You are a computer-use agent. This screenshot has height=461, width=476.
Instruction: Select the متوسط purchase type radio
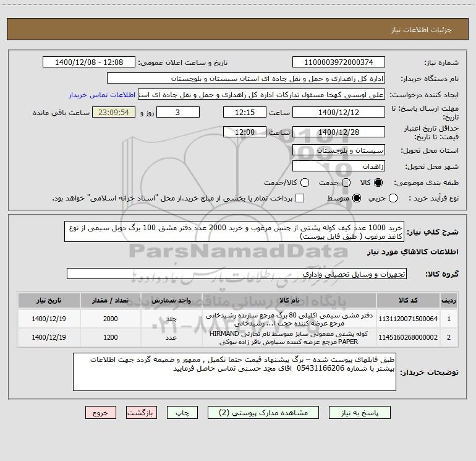pyautogui.click(x=357, y=198)
